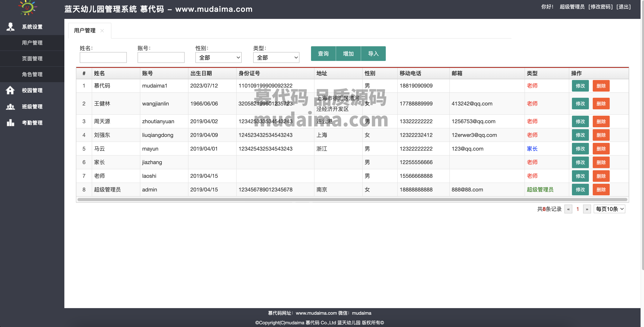The width and height of the screenshot is (644, 327).
Task: Click the 增加 button
Action: pyautogui.click(x=348, y=54)
